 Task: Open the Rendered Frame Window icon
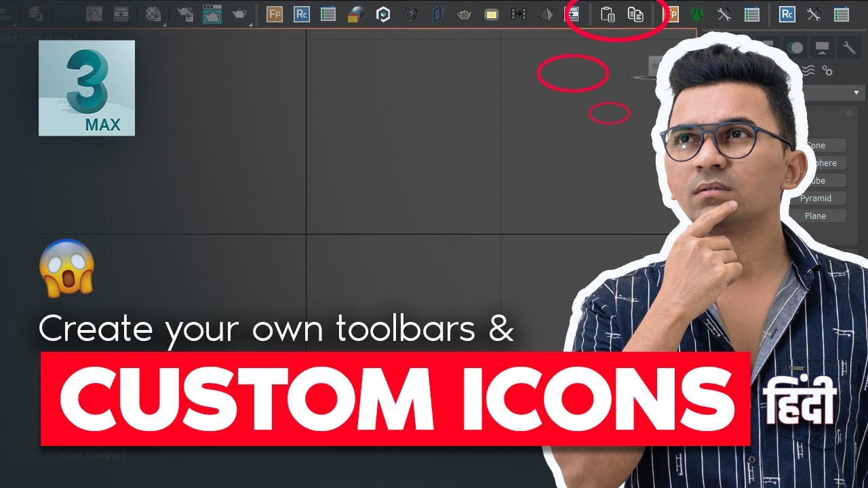tap(212, 14)
